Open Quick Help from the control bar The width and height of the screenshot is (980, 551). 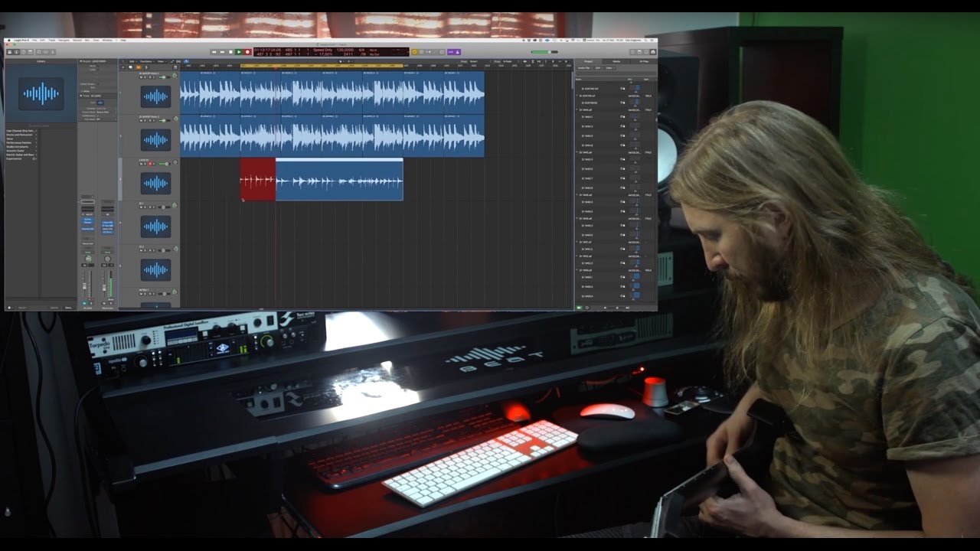click(x=23, y=52)
